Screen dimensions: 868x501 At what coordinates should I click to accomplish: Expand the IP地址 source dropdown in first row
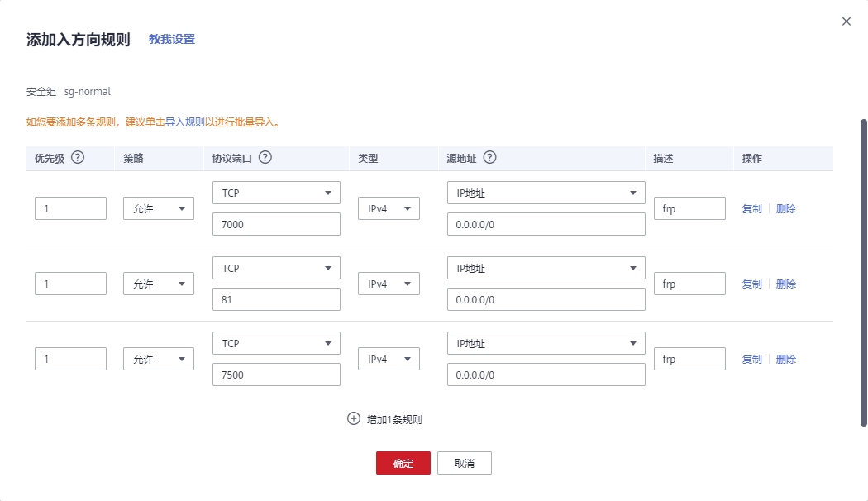click(546, 193)
